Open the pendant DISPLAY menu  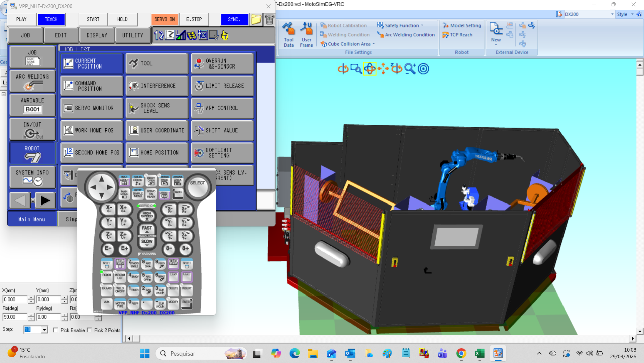[97, 35]
